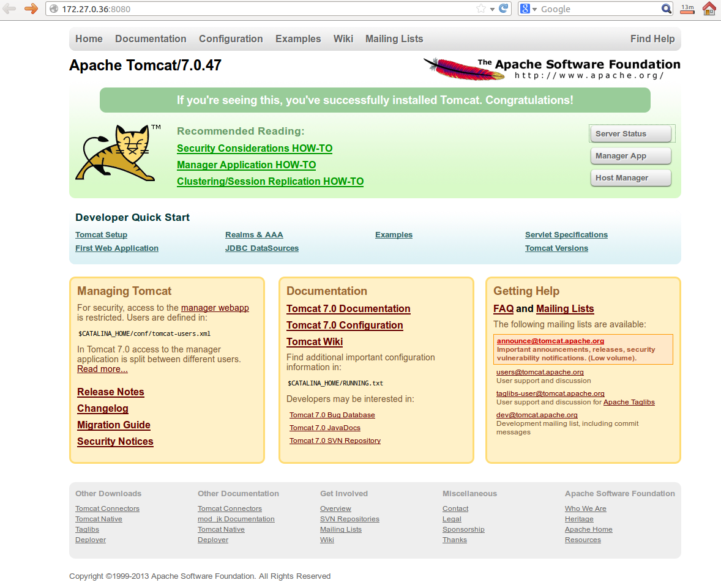Screen dimensions: 721x588
Task: Click the site identity globe icon
Action: click(x=54, y=9)
